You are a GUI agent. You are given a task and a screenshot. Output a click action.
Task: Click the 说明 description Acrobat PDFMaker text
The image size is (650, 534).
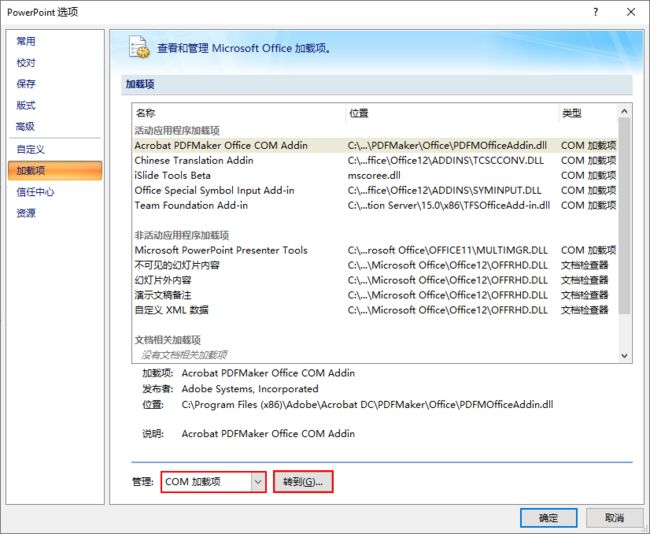(x=268, y=434)
